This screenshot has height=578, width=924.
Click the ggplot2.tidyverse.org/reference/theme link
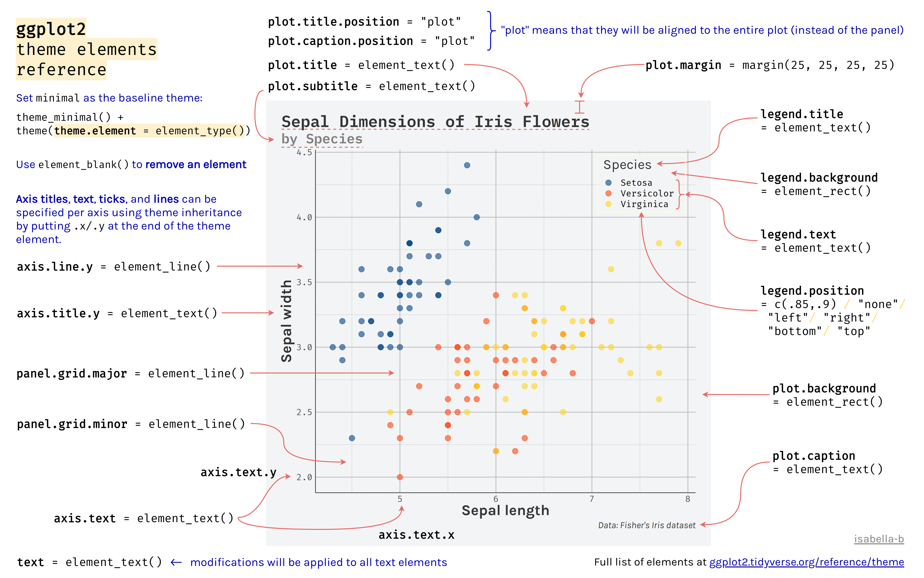tap(806, 562)
